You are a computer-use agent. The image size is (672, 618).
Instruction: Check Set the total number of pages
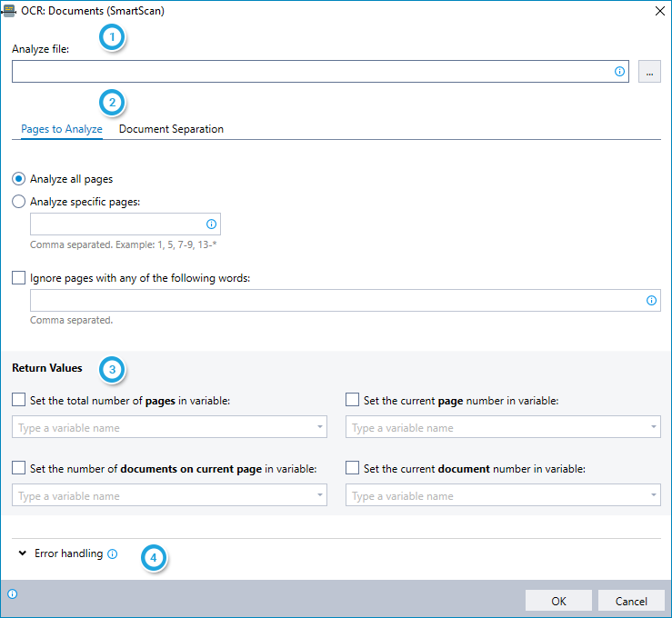pyautogui.click(x=18, y=400)
